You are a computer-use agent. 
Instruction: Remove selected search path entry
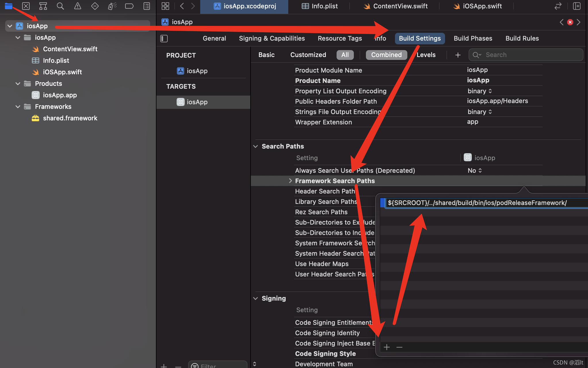pyautogui.click(x=399, y=347)
